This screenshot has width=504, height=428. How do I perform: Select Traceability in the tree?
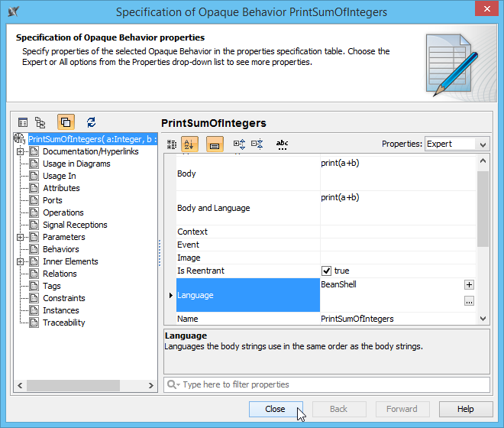pyautogui.click(x=63, y=323)
